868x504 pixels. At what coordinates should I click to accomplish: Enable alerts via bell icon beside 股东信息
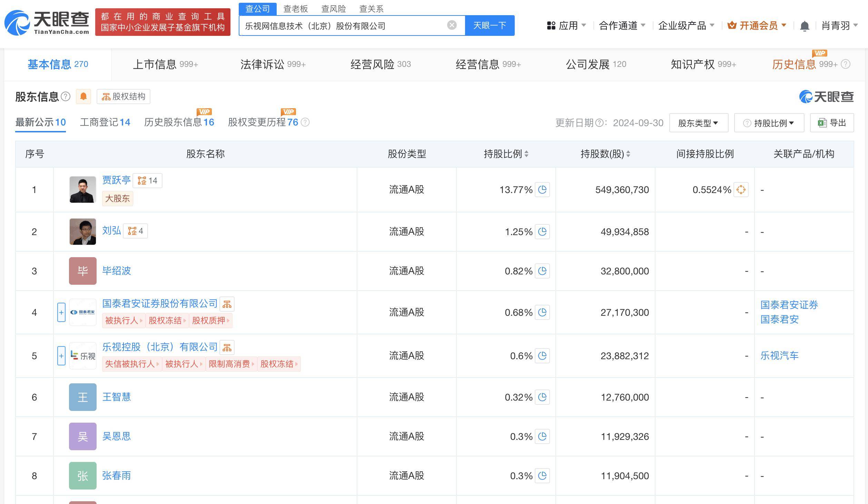pos(83,97)
